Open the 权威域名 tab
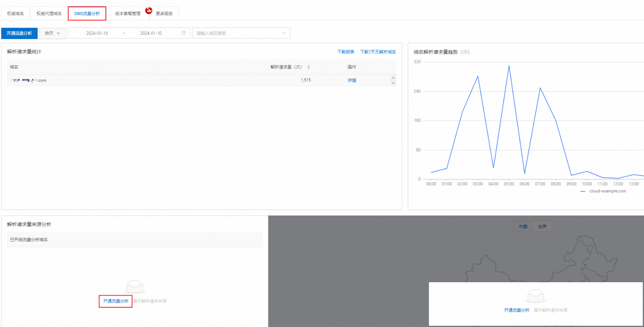 tap(15, 13)
